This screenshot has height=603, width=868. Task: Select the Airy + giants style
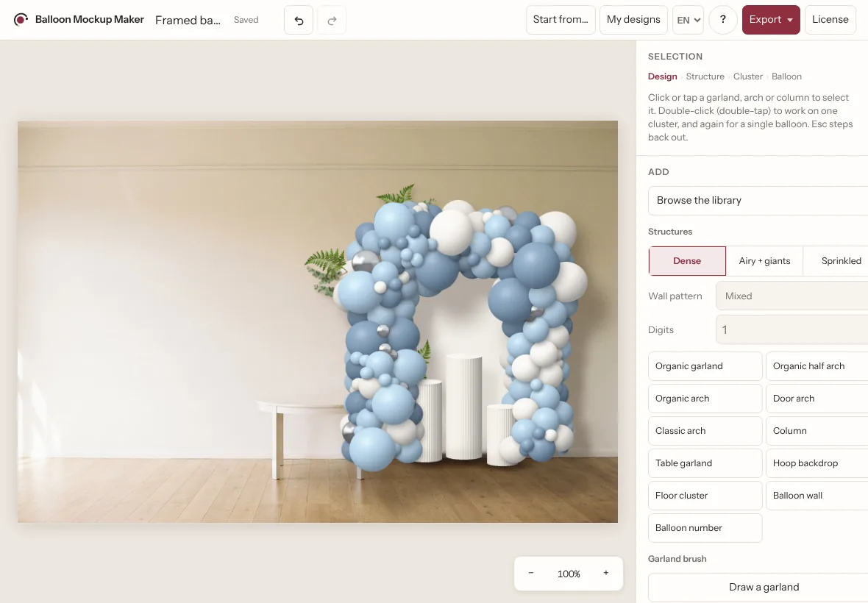point(764,261)
